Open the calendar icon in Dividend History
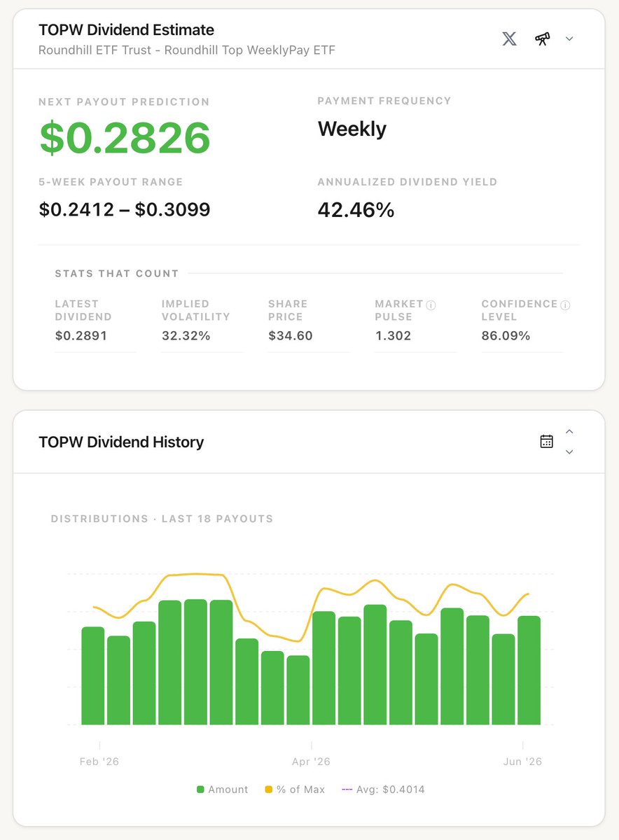 [x=547, y=441]
